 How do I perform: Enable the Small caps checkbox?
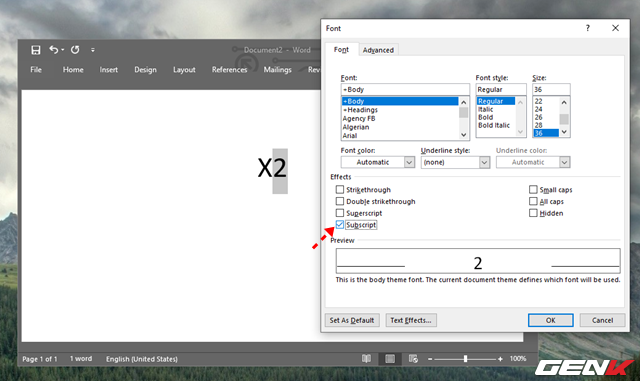533,189
